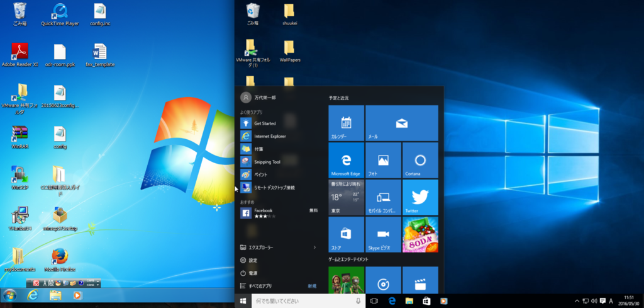Click the suggested Facebook app
Screen dimensions: 644x308
pyautogui.click(x=279, y=213)
